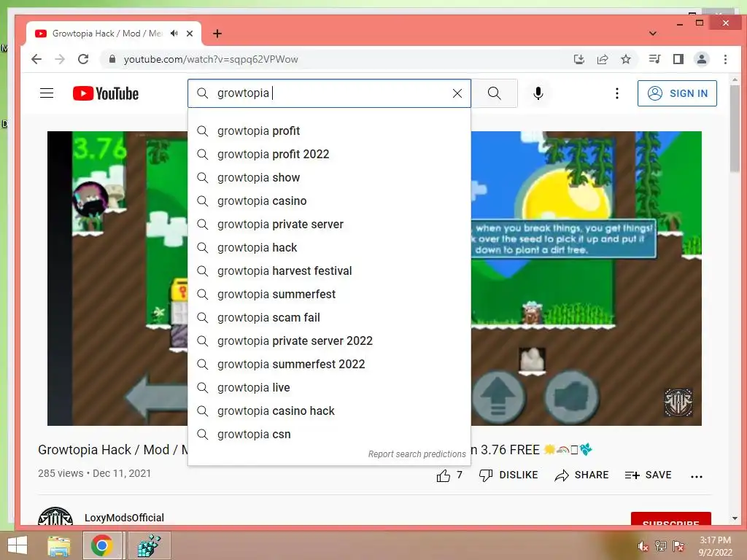747x560 pixels.
Task: Start voice search with the microphone
Action: pyautogui.click(x=538, y=93)
